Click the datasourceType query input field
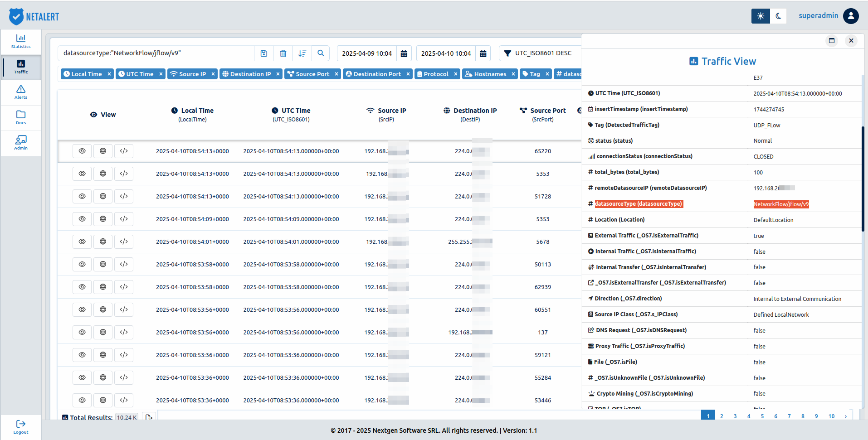Image resolution: width=868 pixels, height=440 pixels. point(156,53)
